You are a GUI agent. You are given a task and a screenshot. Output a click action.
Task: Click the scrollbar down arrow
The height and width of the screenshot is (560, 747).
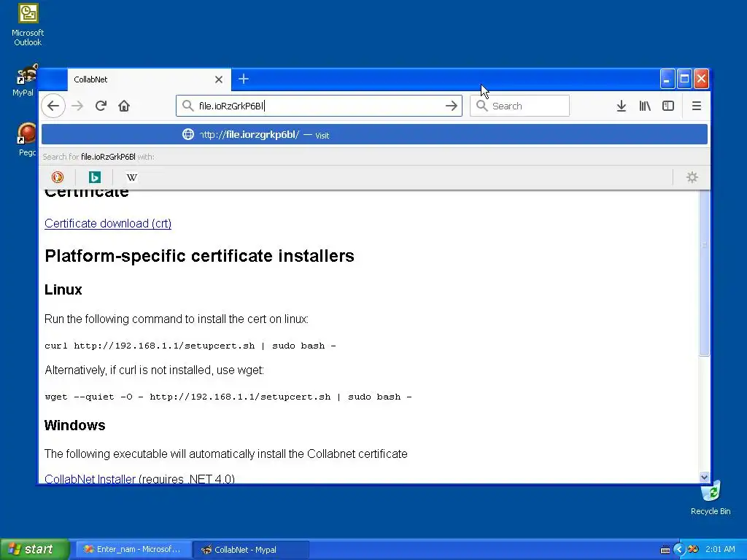(704, 477)
